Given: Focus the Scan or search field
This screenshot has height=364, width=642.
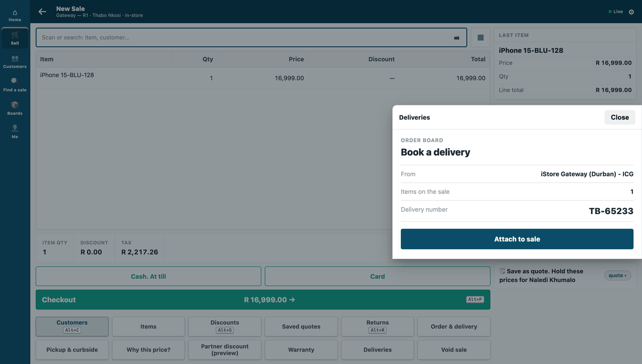Looking at the screenshot, I should tap(251, 38).
